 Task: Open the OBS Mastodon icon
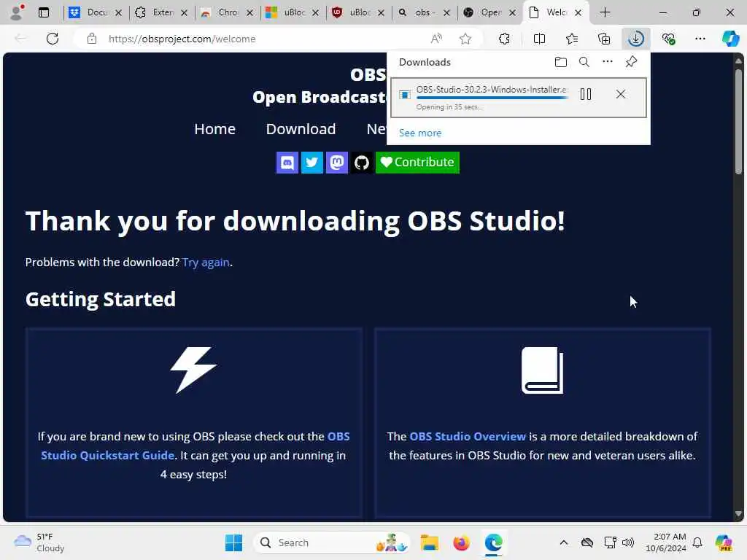point(337,163)
